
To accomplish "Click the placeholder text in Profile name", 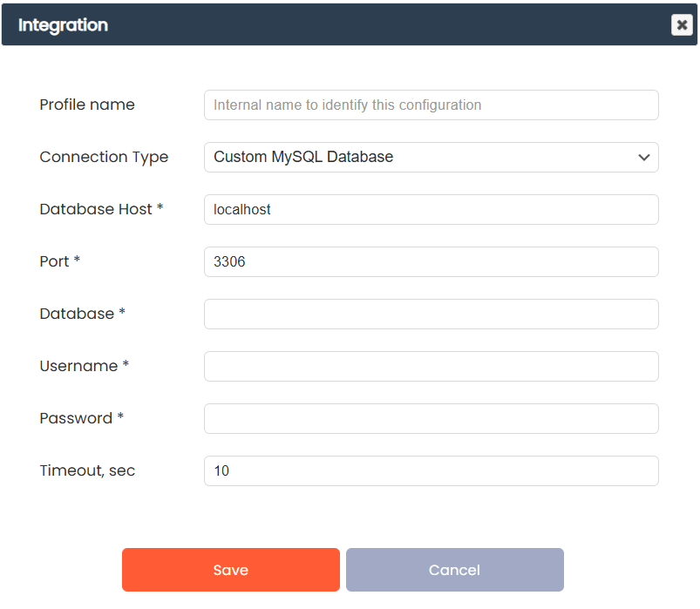I will coord(342,105).
